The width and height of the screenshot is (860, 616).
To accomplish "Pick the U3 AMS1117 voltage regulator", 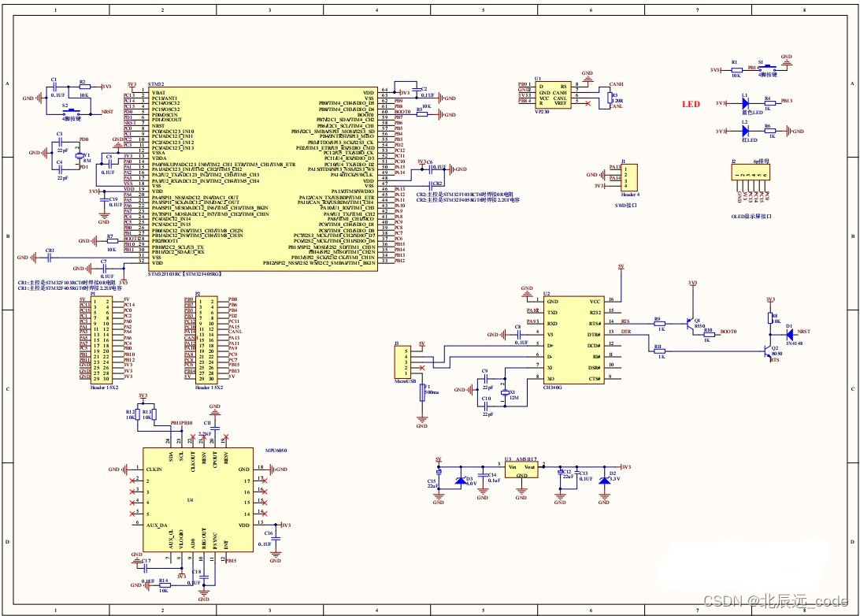I will click(521, 470).
